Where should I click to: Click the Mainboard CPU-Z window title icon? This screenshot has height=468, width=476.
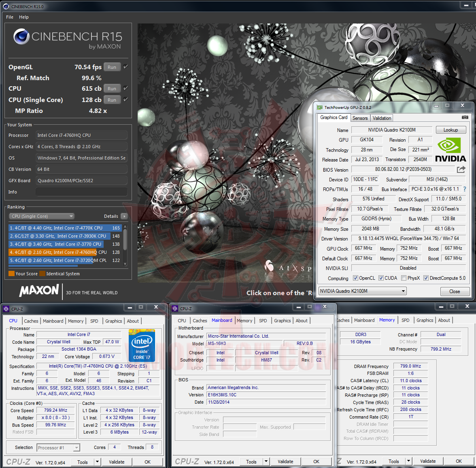click(175, 308)
